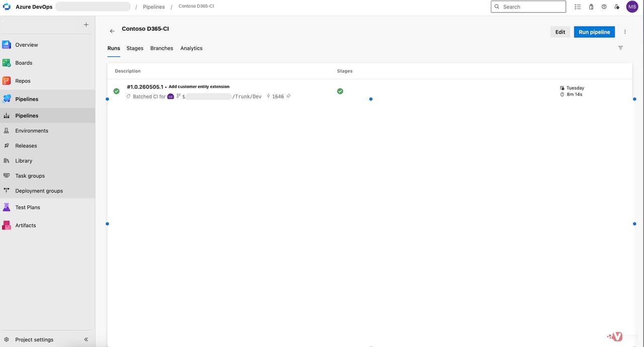The width and height of the screenshot is (644, 347).
Task: Open Task groups in the sidebar
Action: click(30, 176)
